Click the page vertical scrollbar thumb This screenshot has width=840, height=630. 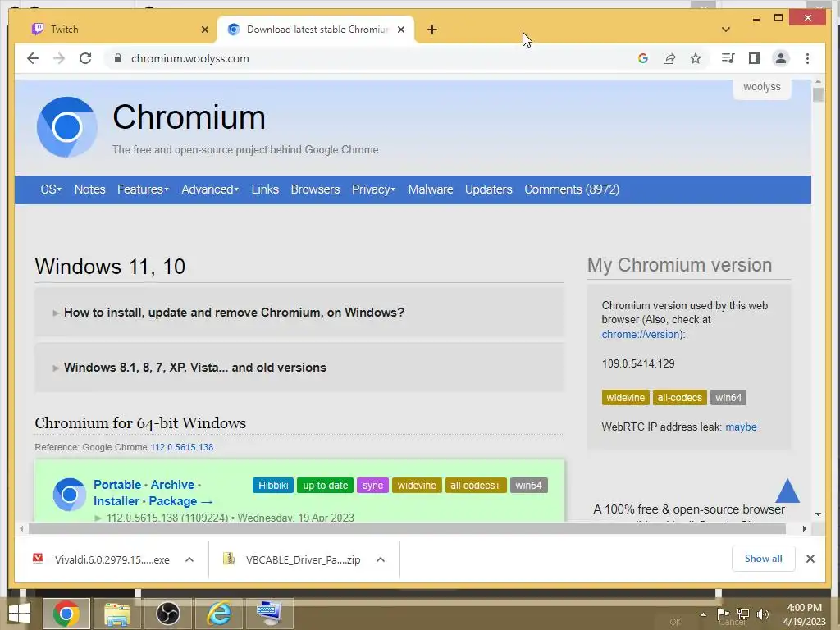pyautogui.click(x=818, y=95)
